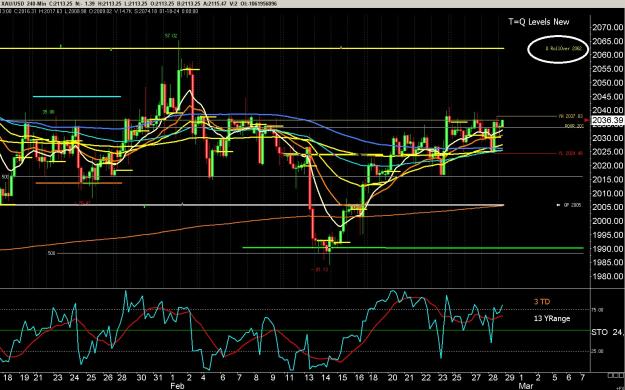Screen dimensions: 625x390
Task: Click date 14 on the time axis
Action: click(326, 378)
